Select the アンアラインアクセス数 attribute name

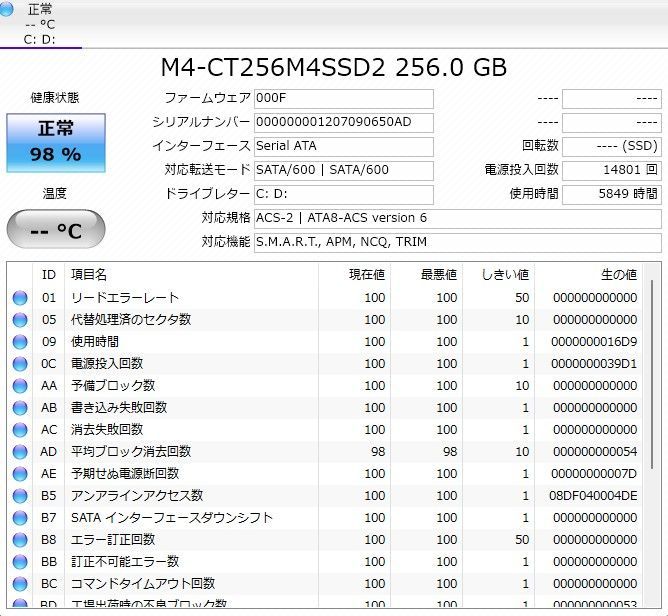(137, 496)
